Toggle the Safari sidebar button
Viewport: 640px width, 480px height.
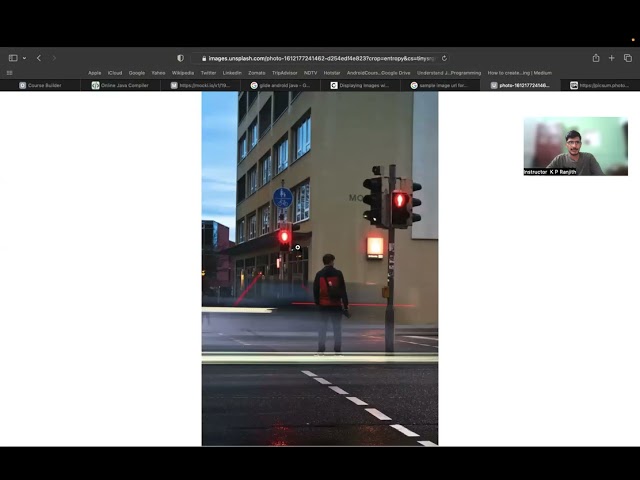(13, 58)
